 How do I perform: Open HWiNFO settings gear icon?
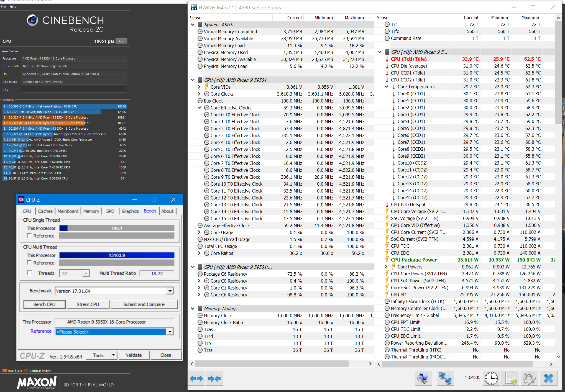529,378
